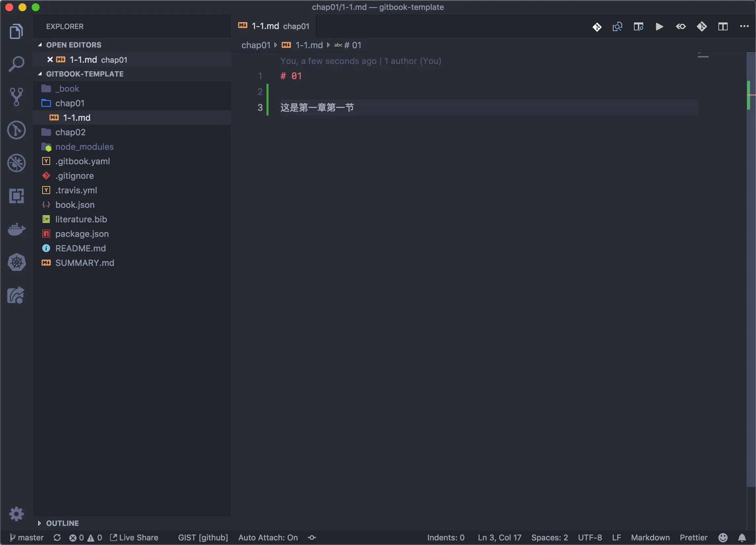Screen dimensions: 756x545
Task: Open more actions ellipsis menu
Action: click(744, 26)
